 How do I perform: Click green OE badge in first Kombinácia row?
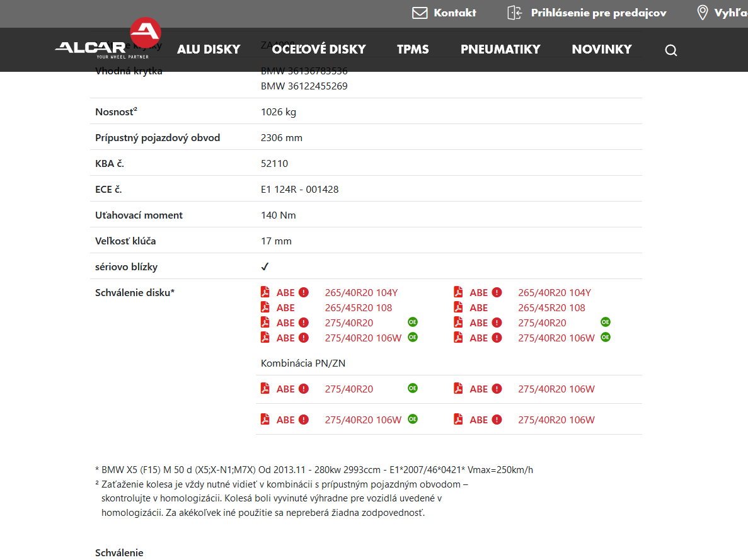tap(413, 388)
